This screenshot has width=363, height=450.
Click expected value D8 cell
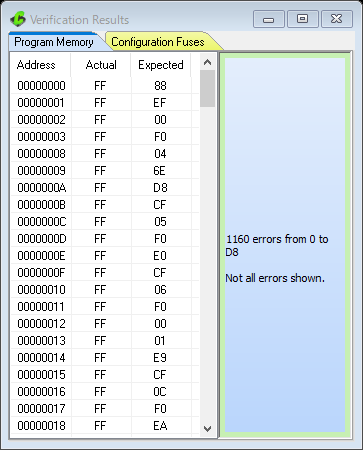click(160, 188)
